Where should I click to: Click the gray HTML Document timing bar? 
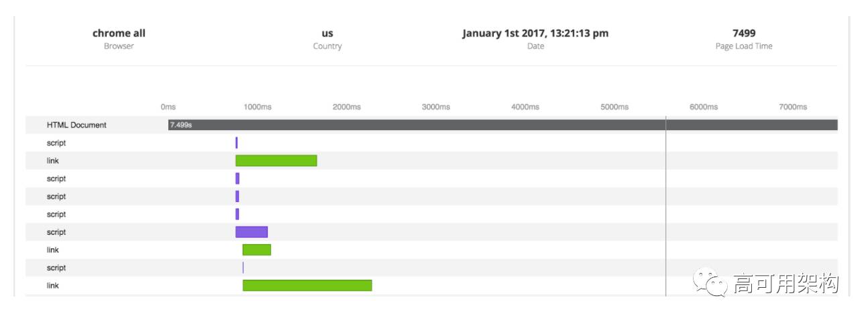(502, 125)
